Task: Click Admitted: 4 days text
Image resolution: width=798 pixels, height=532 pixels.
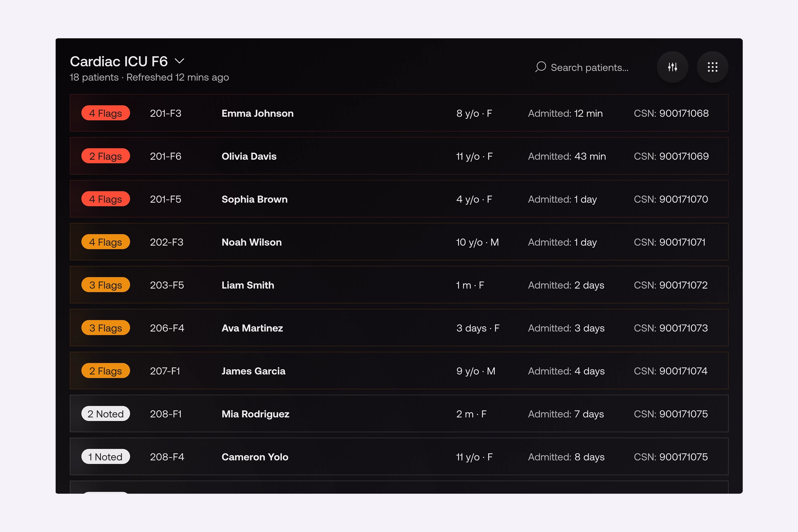Action: click(566, 371)
